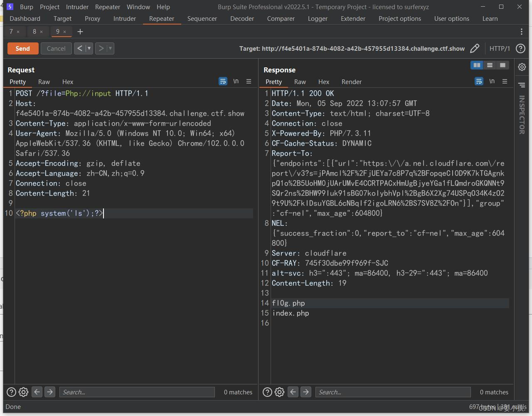This screenshot has height=416, width=532.
Task: Switch to Repeater tab 8
Action: point(34,32)
